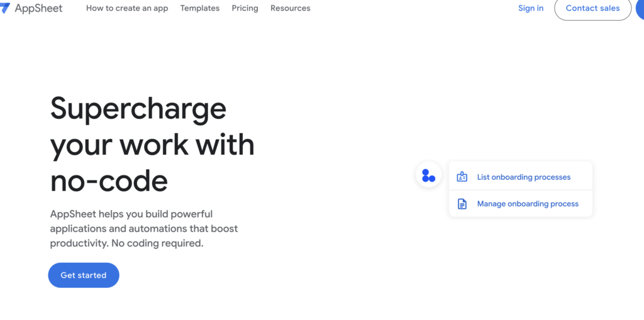Viewport: 644px width, 320px height.
Task: Open the Resources navigation item
Action: (290, 8)
